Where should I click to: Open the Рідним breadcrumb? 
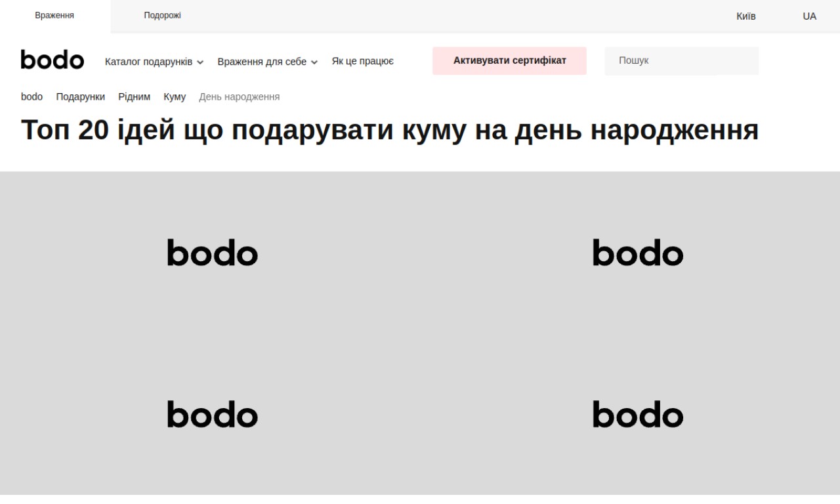pos(134,97)
